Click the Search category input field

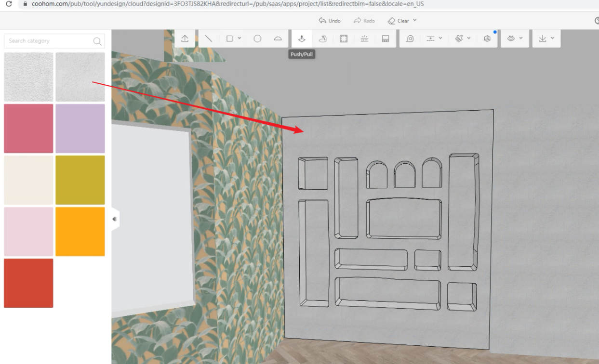coord(48,41)
